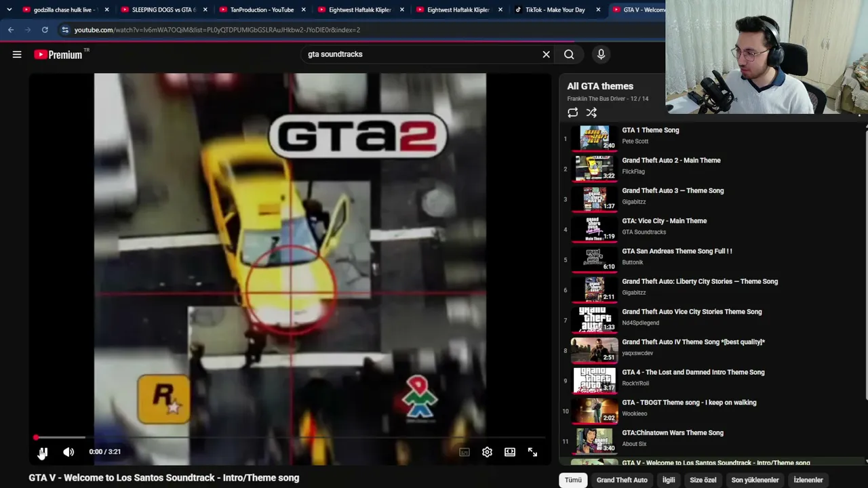This screenshot has height=488, width=868.
Task: Toggle subtitles/closed captions button
Action: coord(465,452)
